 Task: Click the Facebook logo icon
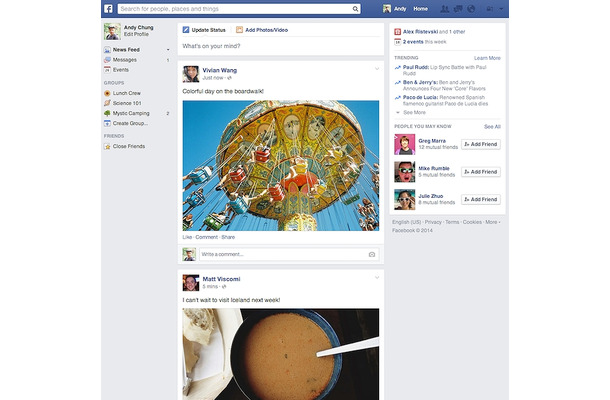point(108,9)
